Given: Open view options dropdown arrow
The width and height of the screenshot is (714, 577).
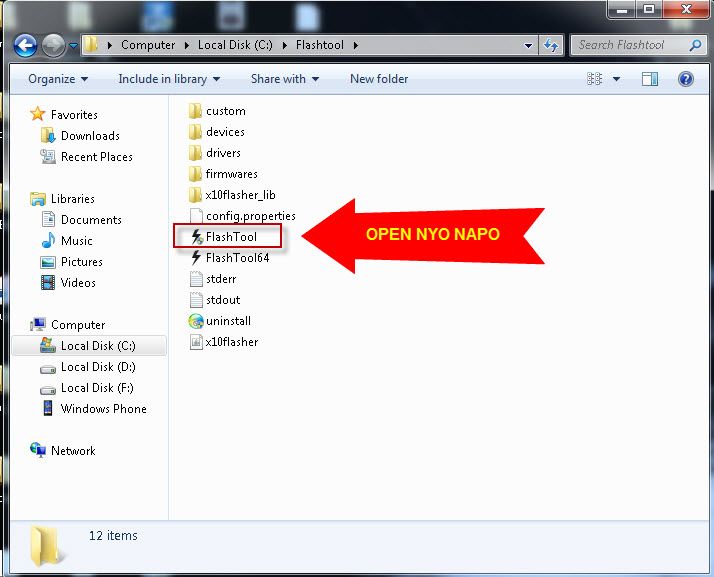Looking at the screenshot, I should 616,79.
